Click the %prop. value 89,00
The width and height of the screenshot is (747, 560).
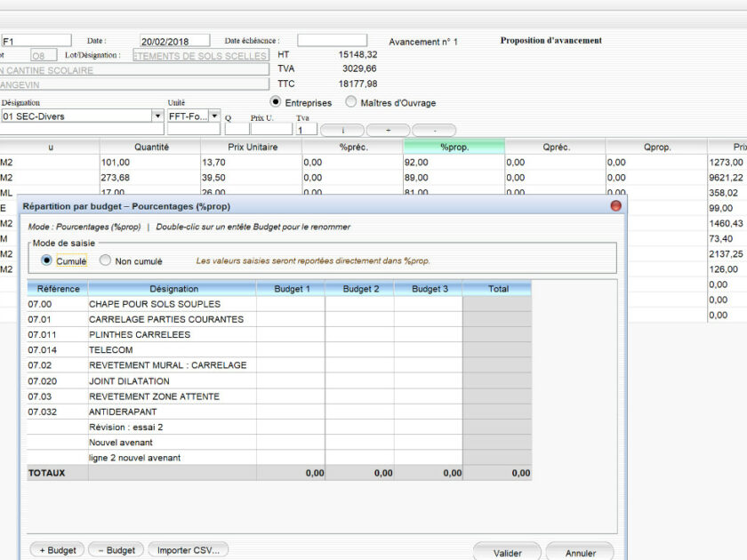[x=416, y=177]
